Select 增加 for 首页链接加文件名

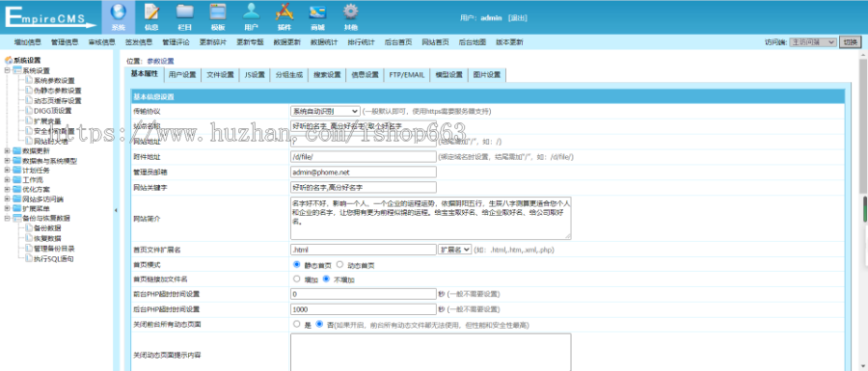pyautogui.click(x=297, y=279)
